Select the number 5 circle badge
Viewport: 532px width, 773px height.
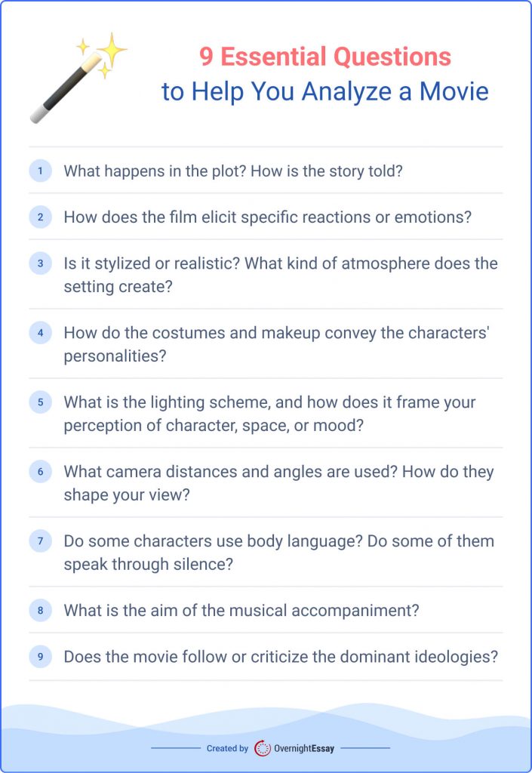(41, 402)
